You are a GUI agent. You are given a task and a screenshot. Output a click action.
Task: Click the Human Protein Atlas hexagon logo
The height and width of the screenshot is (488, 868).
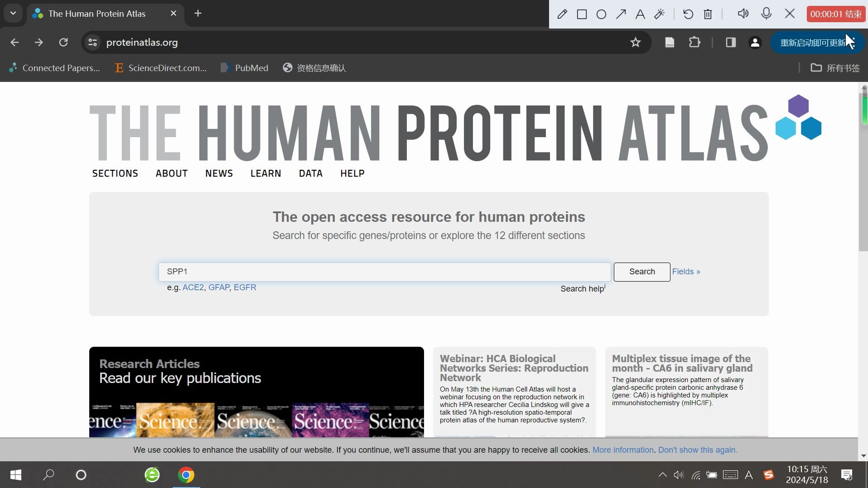798,117
